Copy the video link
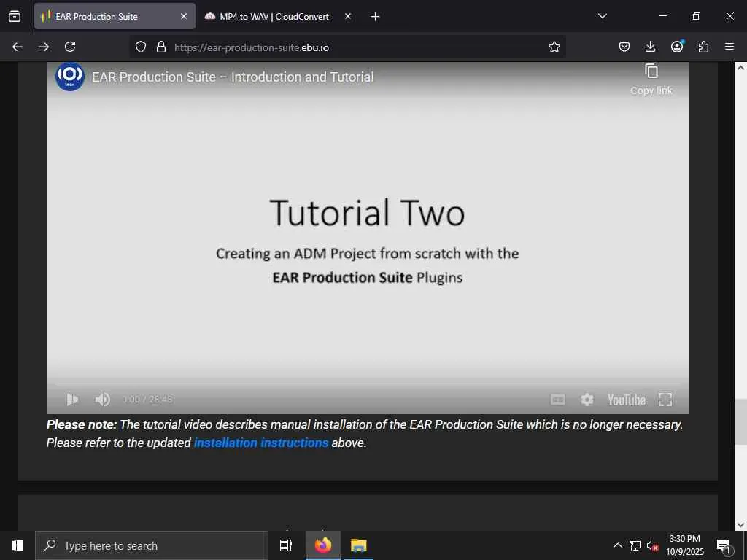Screen dimensions: 747x560 (651, 80)
